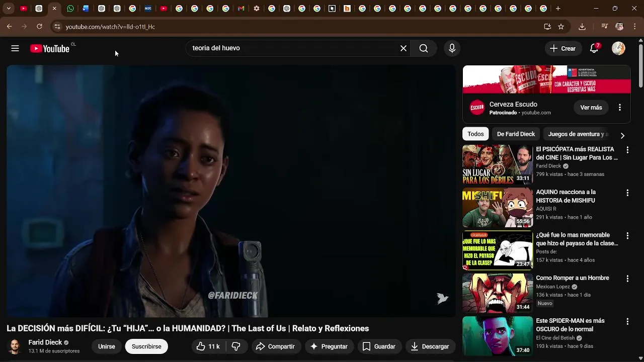Download video with the Descargar button
This screenshot has width=644, height=362.
pyautogui.click(x=430, y=346)
